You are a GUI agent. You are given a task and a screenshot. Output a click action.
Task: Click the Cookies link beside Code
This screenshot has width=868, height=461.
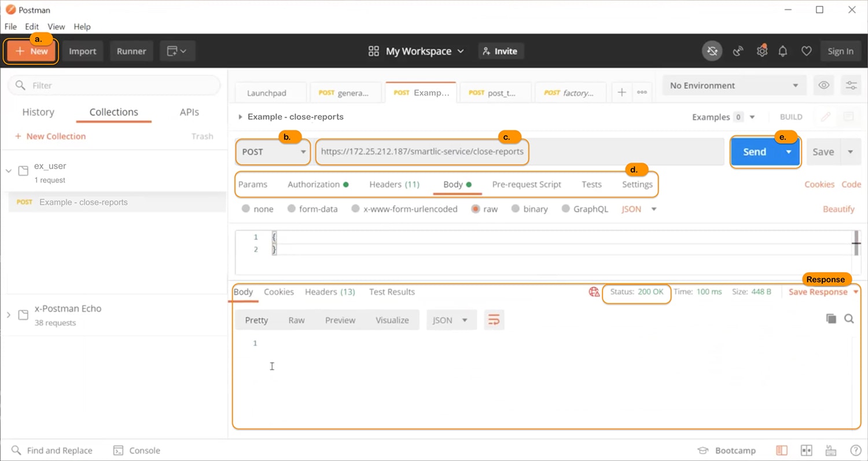point(819,184)
